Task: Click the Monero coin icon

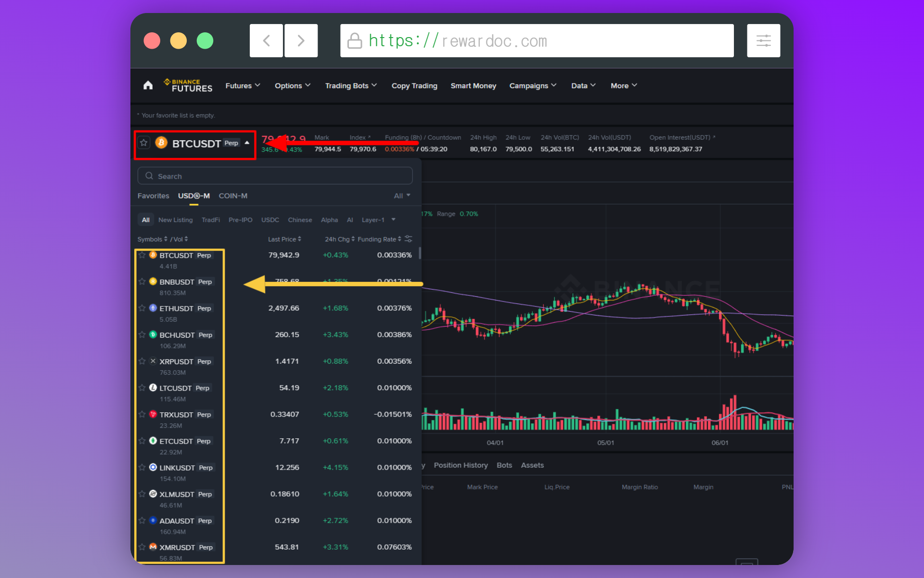Action: 153,547
